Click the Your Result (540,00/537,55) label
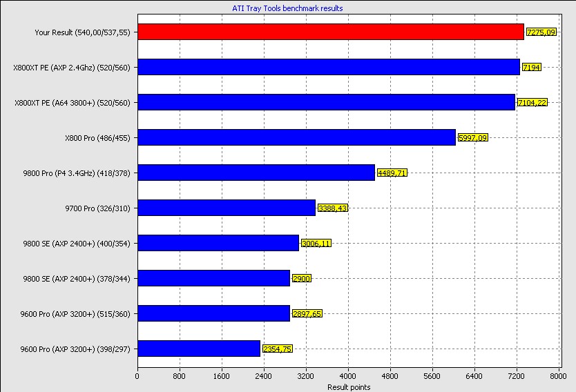576x392 pixels. point(83,32)
